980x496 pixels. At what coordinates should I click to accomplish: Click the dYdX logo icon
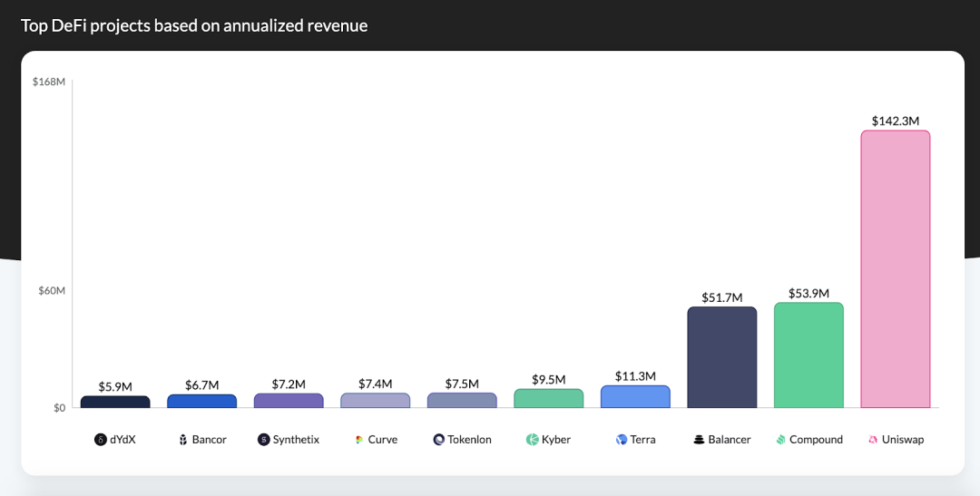pyautogui.click(x=101, y=440)
